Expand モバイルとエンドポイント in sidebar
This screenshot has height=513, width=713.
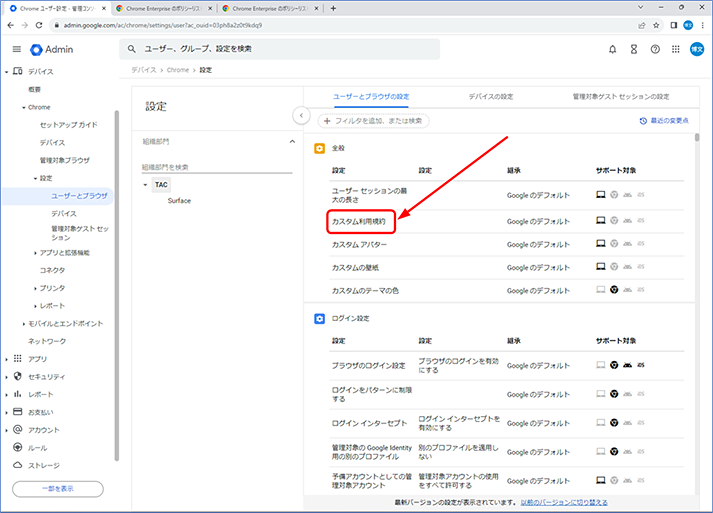(24, 324)
